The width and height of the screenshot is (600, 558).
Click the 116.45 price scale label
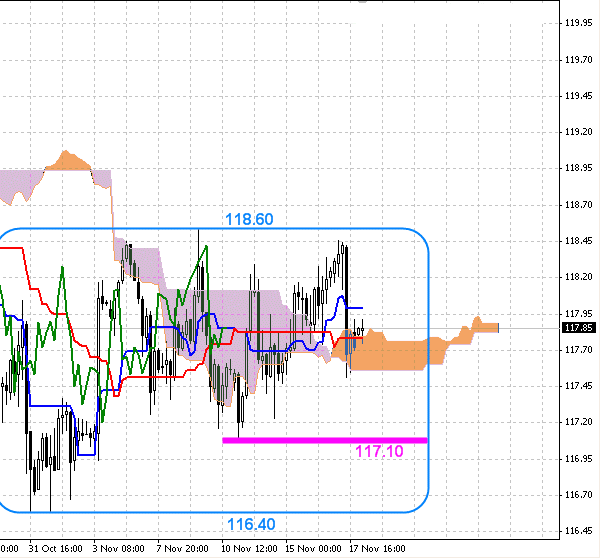(x=579, y=531)
